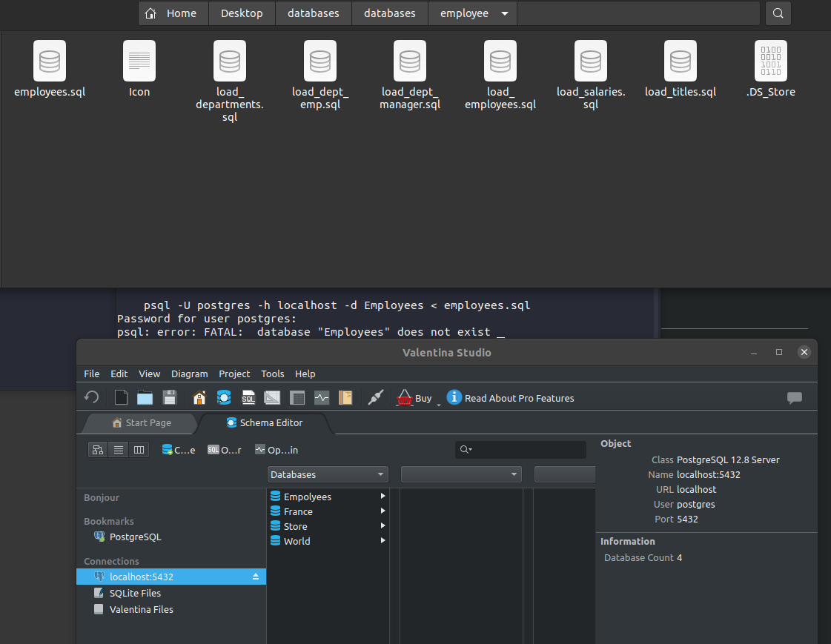
Task: Click Open SQL Editor button (O...r)
Action: (x=224, y=450)
